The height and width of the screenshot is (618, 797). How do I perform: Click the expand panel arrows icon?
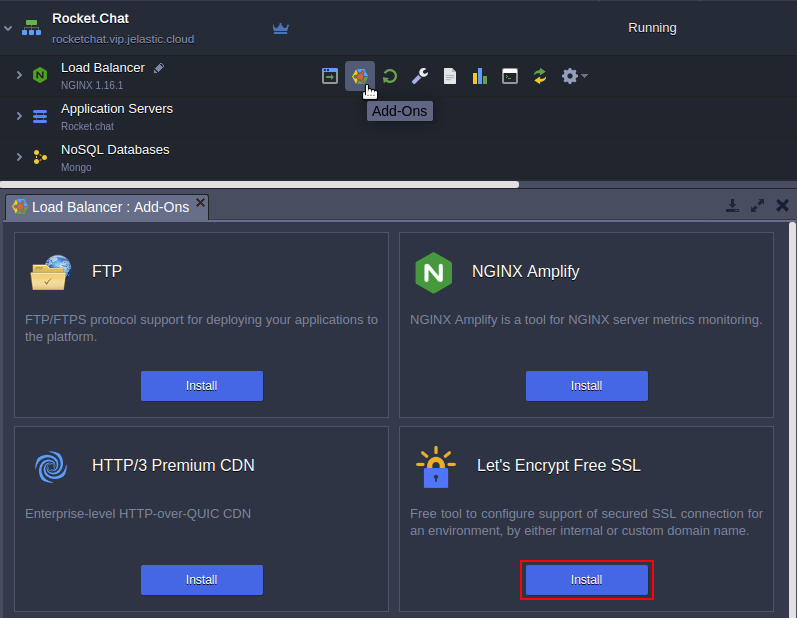point(757,206)
